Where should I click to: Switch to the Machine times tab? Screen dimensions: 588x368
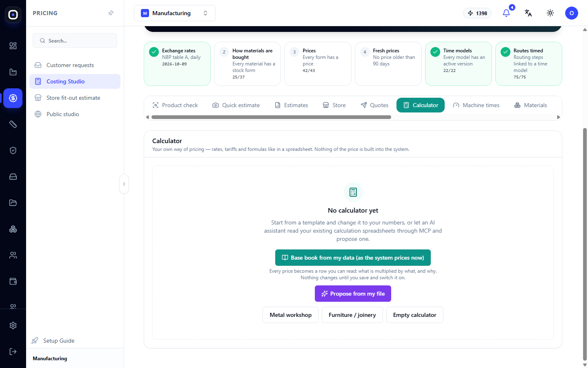(476, 105)
